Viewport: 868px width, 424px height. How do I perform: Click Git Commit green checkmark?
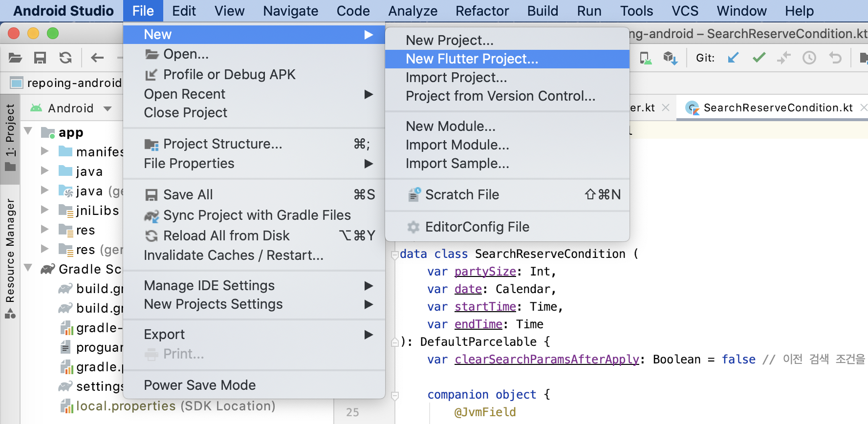[x=759, y=58]
